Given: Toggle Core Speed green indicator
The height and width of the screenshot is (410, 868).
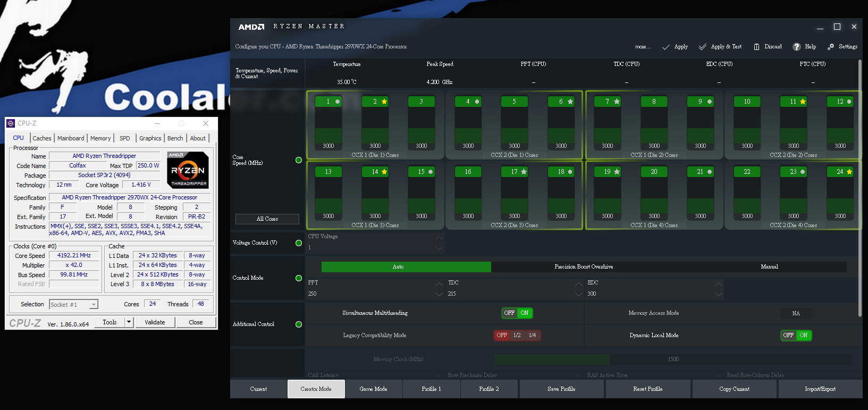Looking at the screenshot, I should [x=299, y=160].
